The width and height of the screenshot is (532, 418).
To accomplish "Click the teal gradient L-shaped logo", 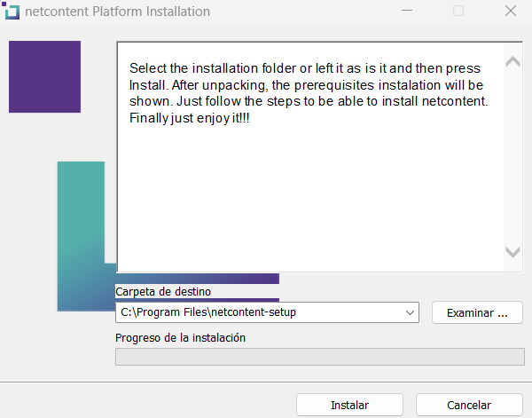I will click(80, 235).
